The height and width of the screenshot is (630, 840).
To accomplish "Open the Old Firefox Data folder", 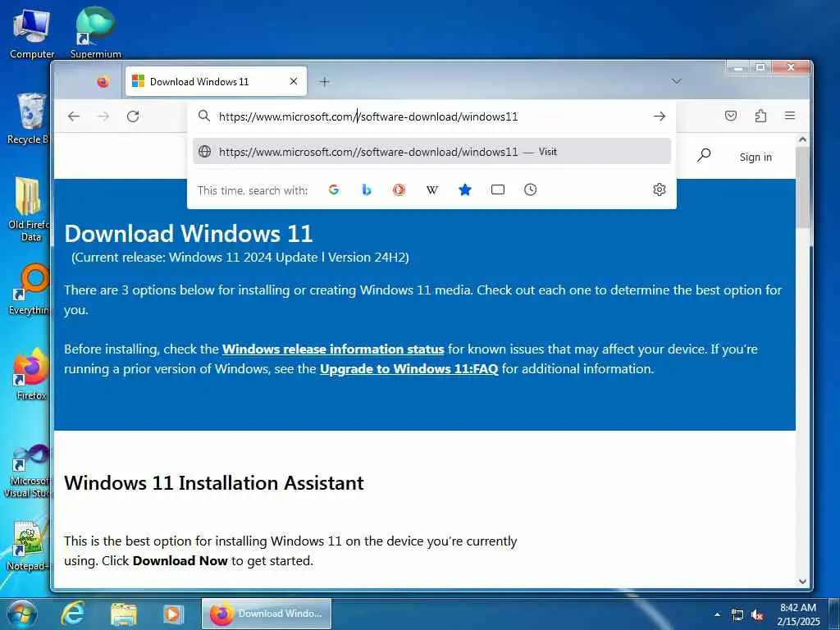I will coord(30,209).
